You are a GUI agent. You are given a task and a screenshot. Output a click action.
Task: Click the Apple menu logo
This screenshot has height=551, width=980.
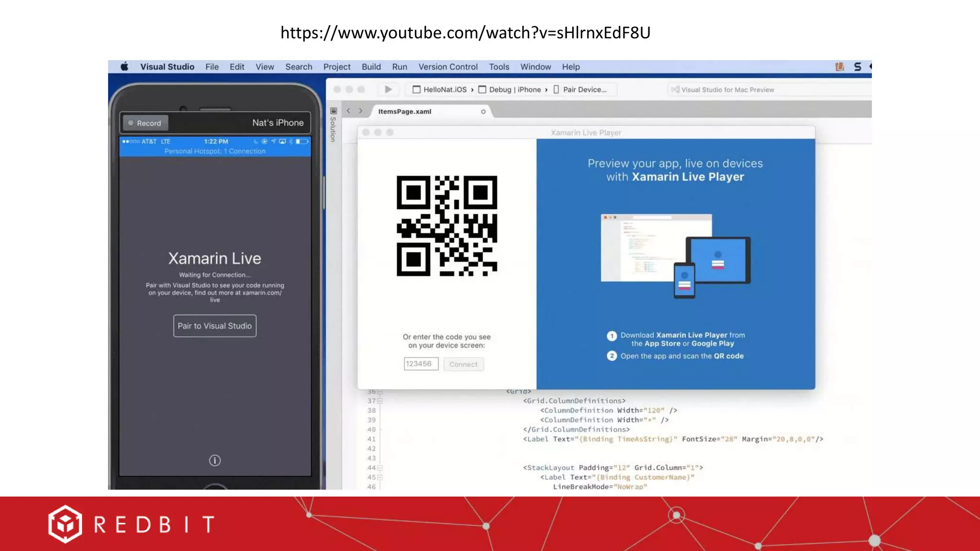pyautogui.click(x=124, y=66)
